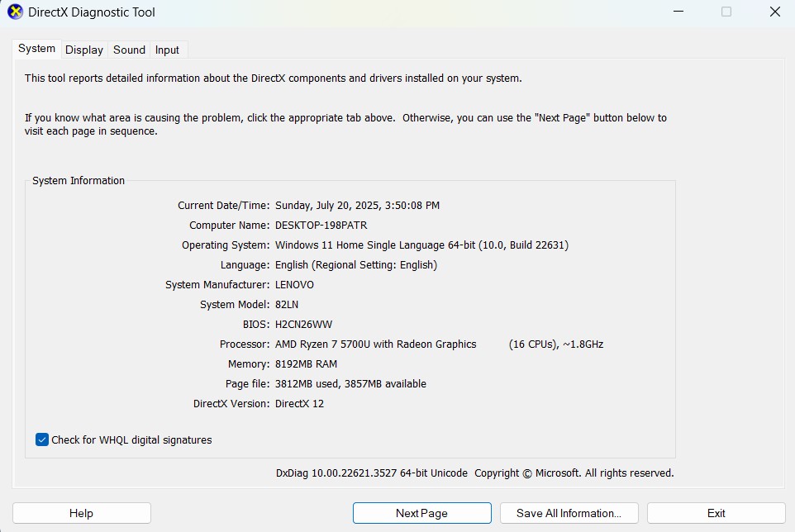This screenshot has width=795, height=532.
Task: Open the Sound tab
Action: (x=128, y=50)
